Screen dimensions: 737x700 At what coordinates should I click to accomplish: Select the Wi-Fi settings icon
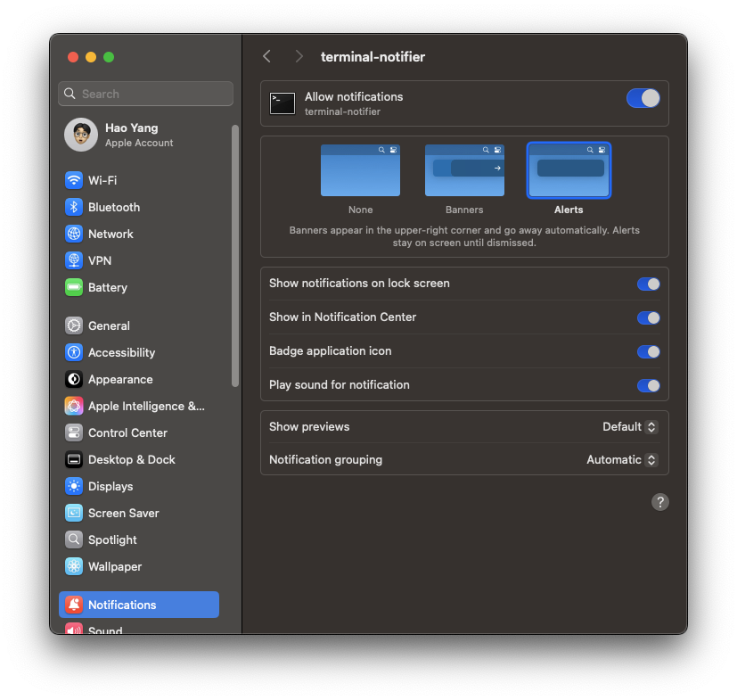pyautogui.click(x=73, y=180)
